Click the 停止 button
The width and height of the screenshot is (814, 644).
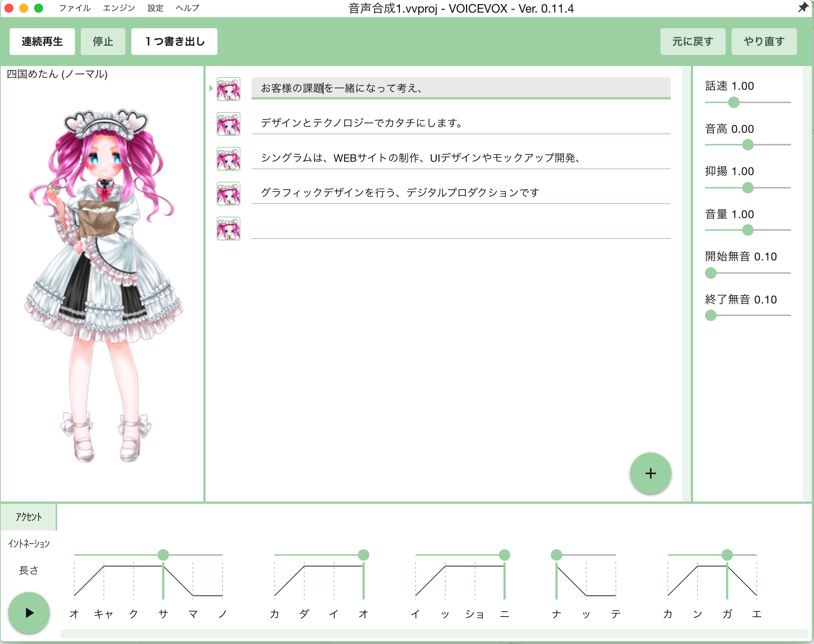click(103, 42)
